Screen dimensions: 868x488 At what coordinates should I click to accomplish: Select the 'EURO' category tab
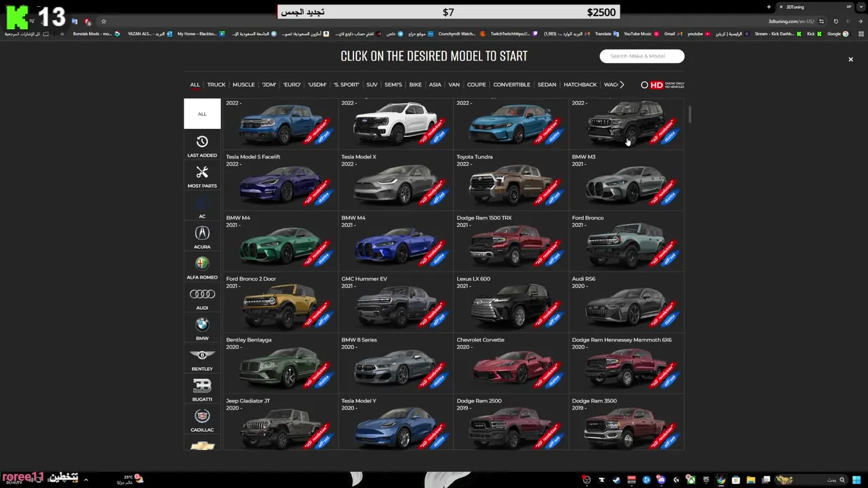[292, 85]
